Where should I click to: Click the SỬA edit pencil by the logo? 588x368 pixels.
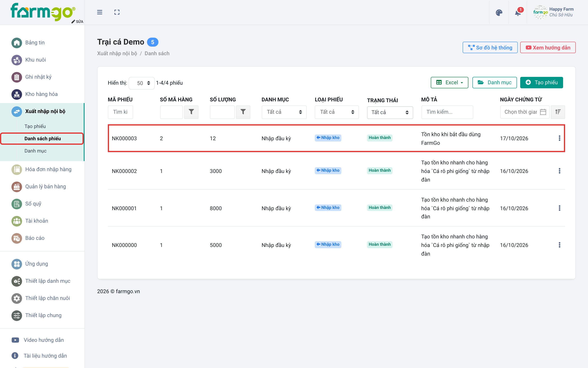[x=77, y=21]
